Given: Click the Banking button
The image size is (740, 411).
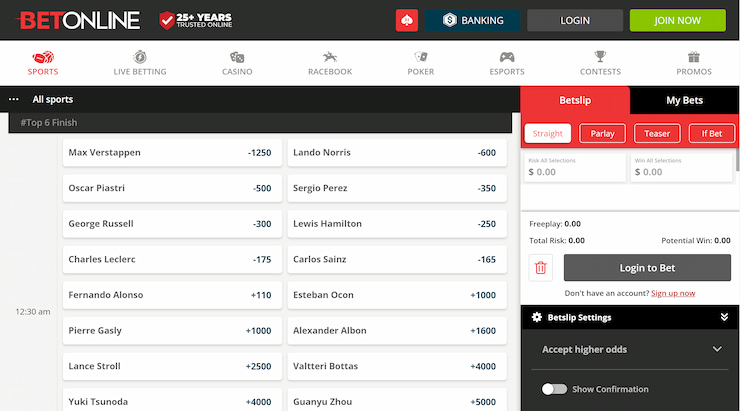Looking at the screenshot, I should [473, 20].
